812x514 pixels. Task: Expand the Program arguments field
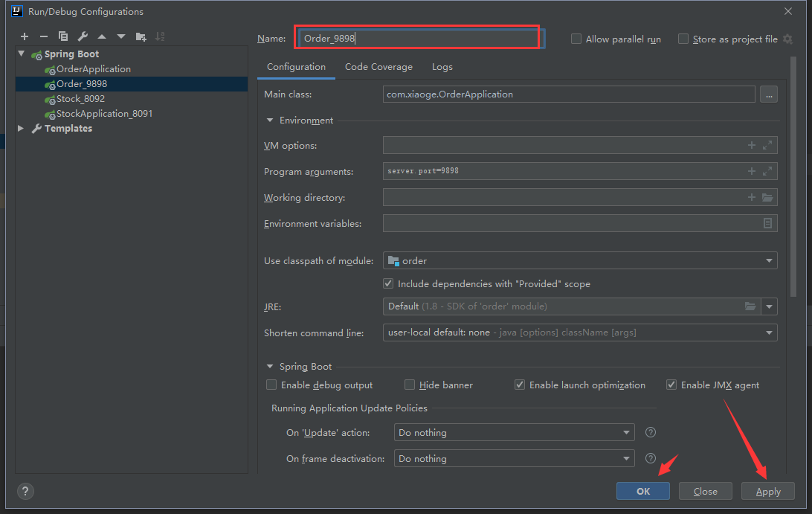click(767, 171)
